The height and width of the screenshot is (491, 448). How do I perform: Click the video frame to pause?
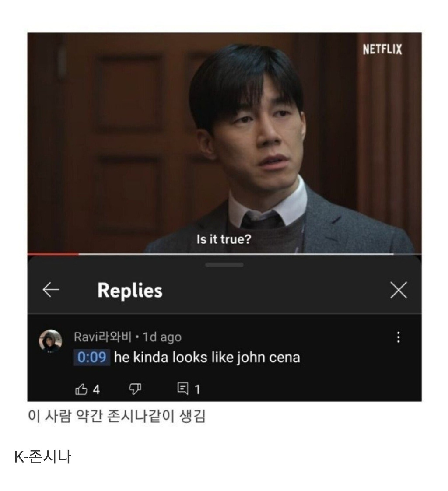click(x=224, y=143)
